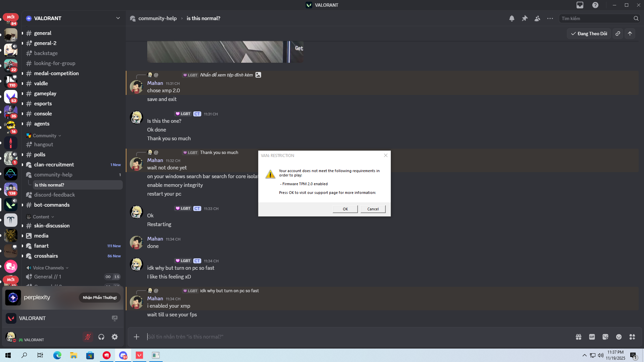The image size is (644, 362).
Task: Copy thread link icon
Action: click(x=618, y=34)
